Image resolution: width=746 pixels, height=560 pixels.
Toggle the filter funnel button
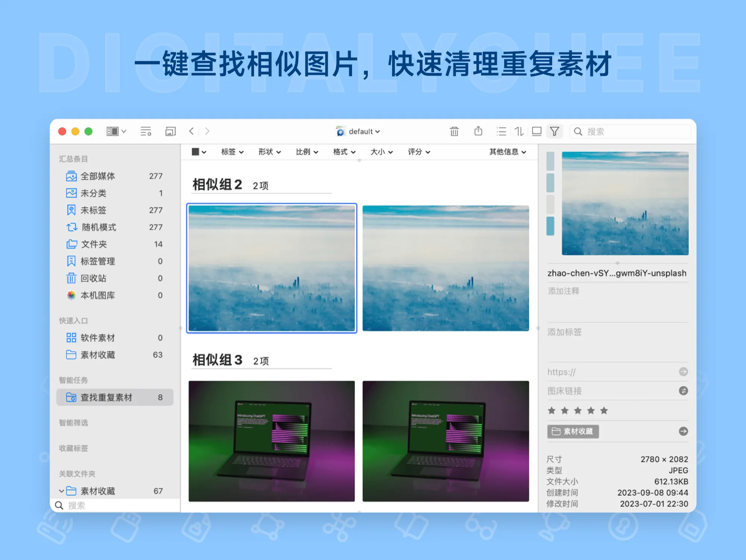555,131
